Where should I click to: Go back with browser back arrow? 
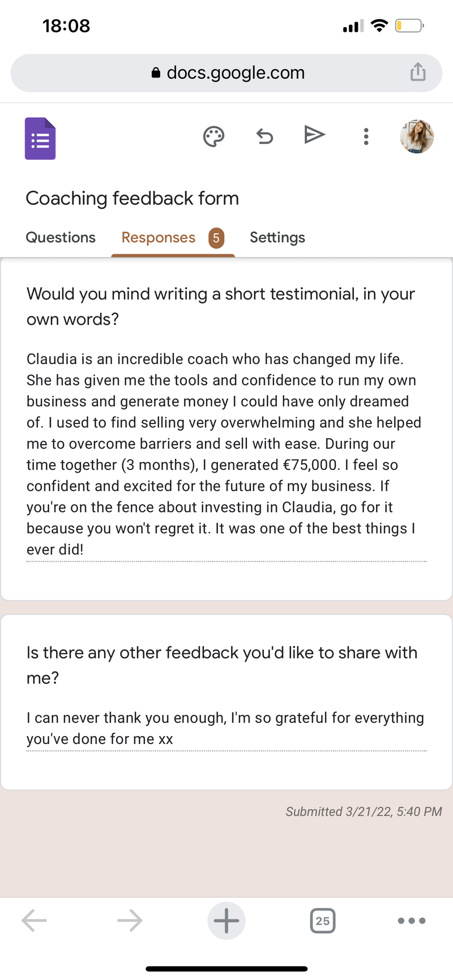pyautogui.click(x=34, y=921)
